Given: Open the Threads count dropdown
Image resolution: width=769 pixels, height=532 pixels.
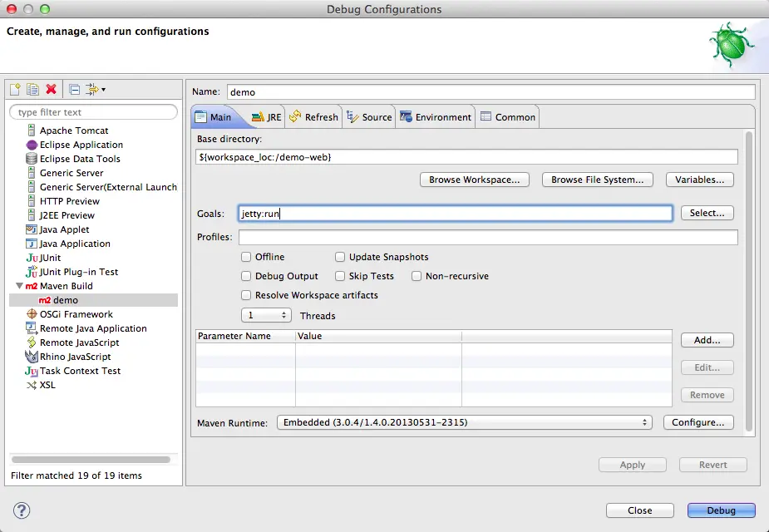Looking at the screenshot, I should point(266,315).
